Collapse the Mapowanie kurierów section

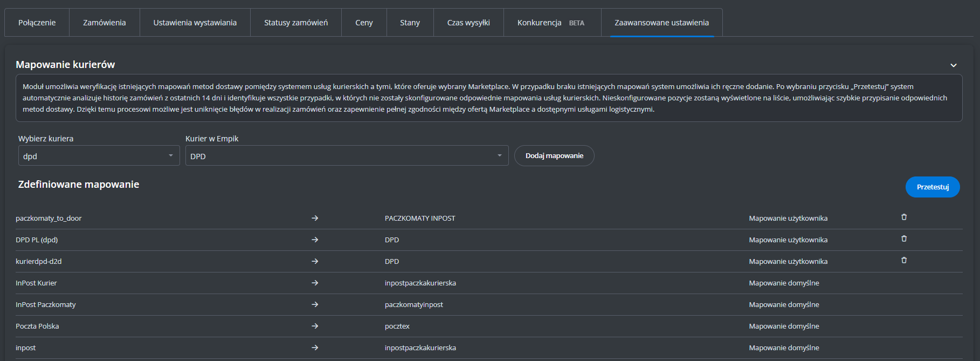953,65
